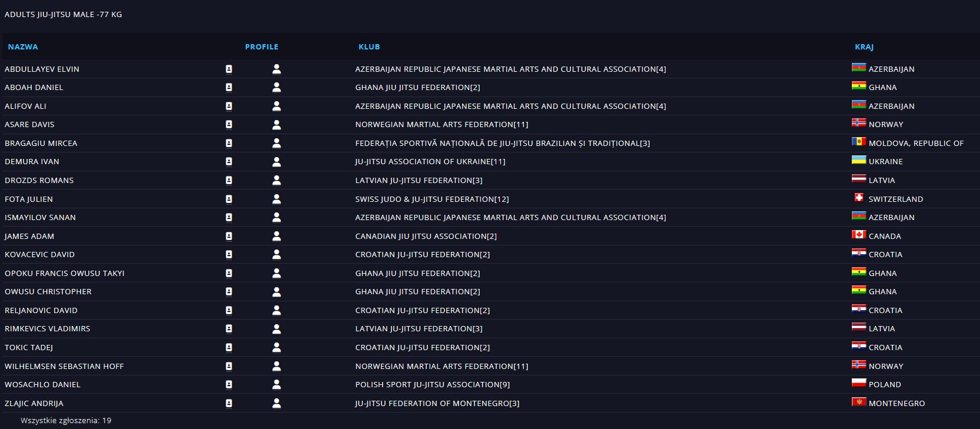Click club SWISS JUDO & JU-JITSU FEDERATION[12]
The height and width of the screenshot is (429, 980).
pos(432,199)
